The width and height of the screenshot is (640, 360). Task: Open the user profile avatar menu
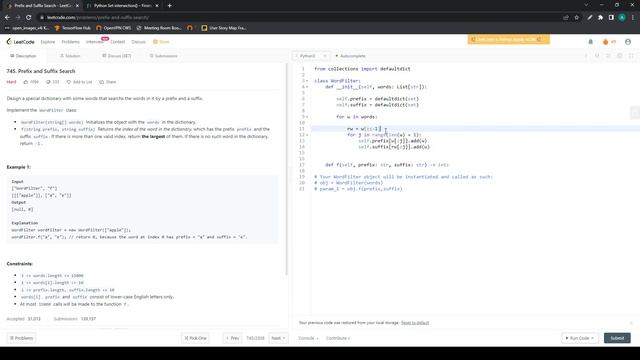[x=628, y=42]
